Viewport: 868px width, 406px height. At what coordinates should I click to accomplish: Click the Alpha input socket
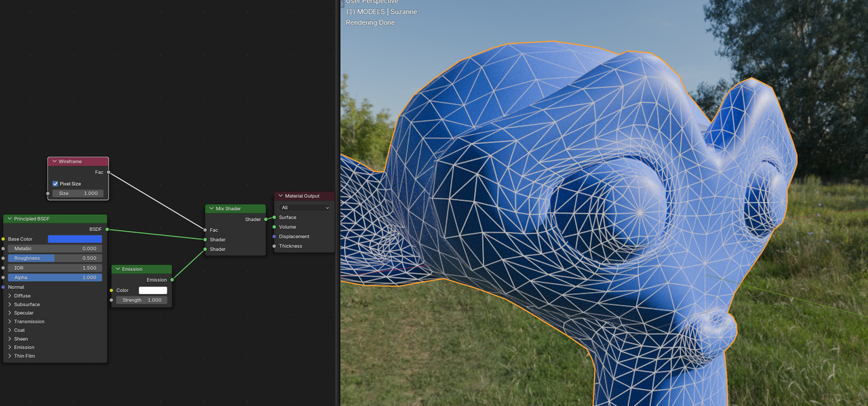(3, 277)
